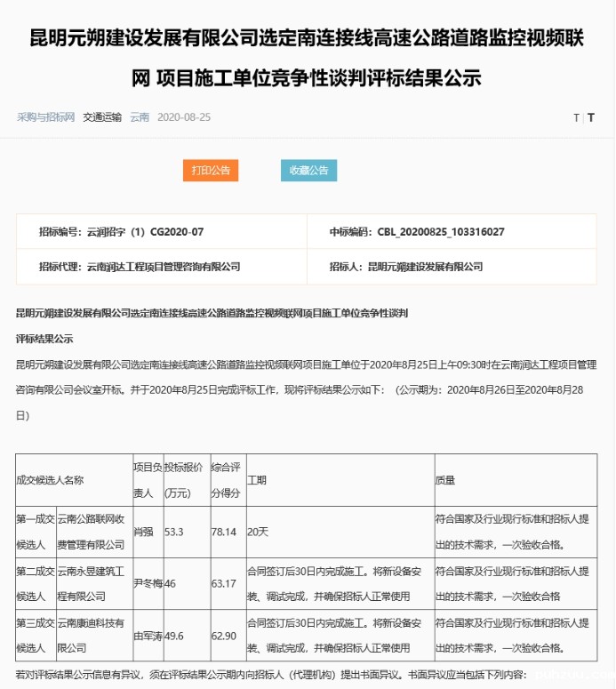Click bid number 云润招字（1）CG2020-07

click(x=144, y=232)
